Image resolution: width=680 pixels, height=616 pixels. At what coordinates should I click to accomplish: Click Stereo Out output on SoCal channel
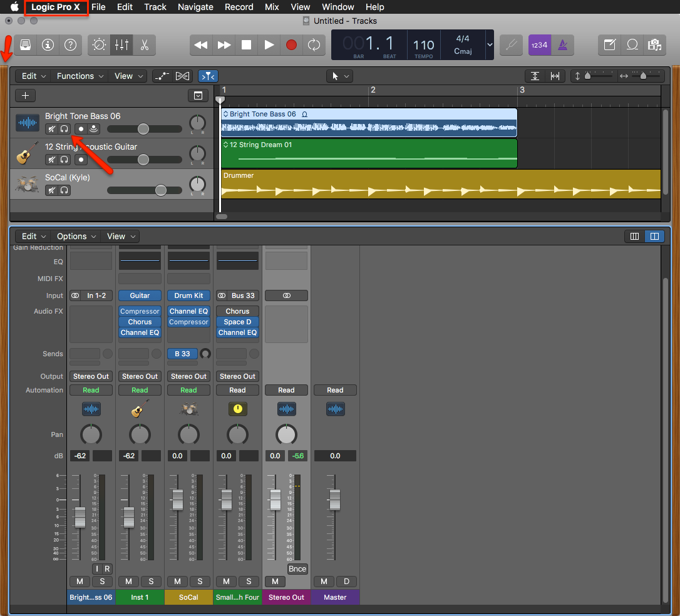(x=188, y=376)
